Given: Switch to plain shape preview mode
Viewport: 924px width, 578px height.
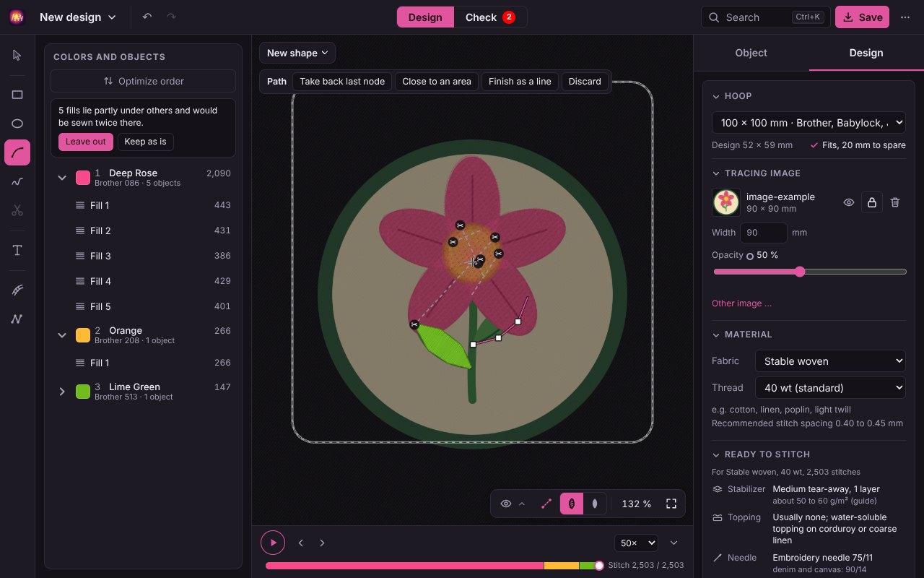Looking at the screenshot, I should coord(595,504).
